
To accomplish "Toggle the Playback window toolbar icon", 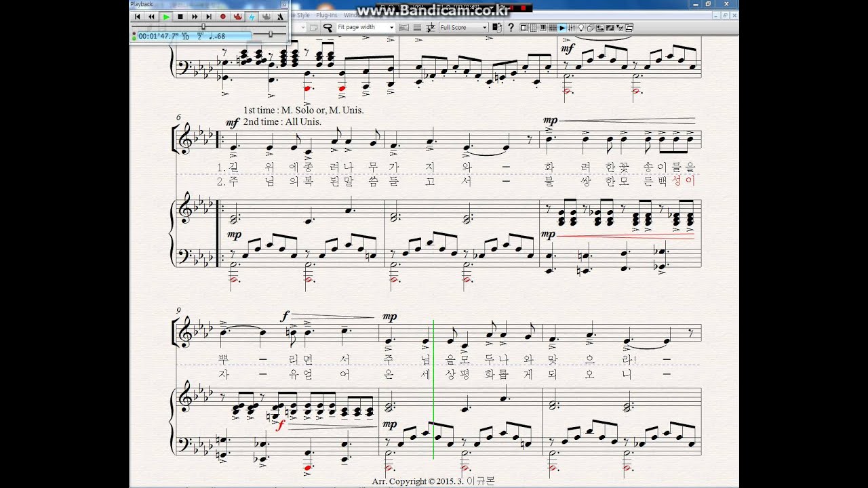I will click(562, 28).
